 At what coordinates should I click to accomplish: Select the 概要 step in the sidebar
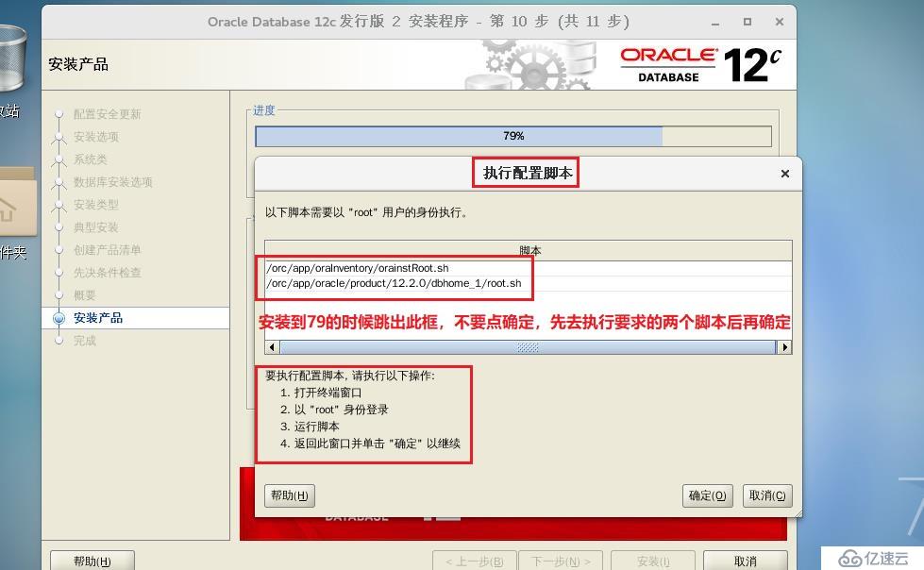click(84, 295)
